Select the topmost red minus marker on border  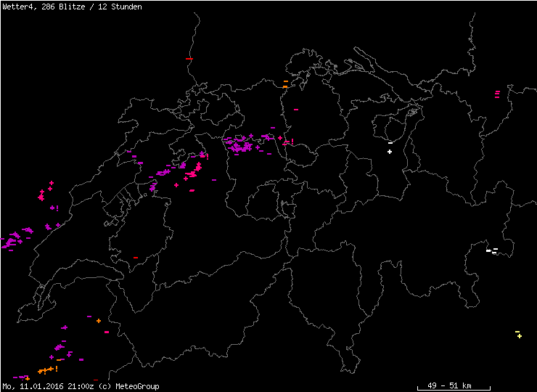tap(189, 59)
